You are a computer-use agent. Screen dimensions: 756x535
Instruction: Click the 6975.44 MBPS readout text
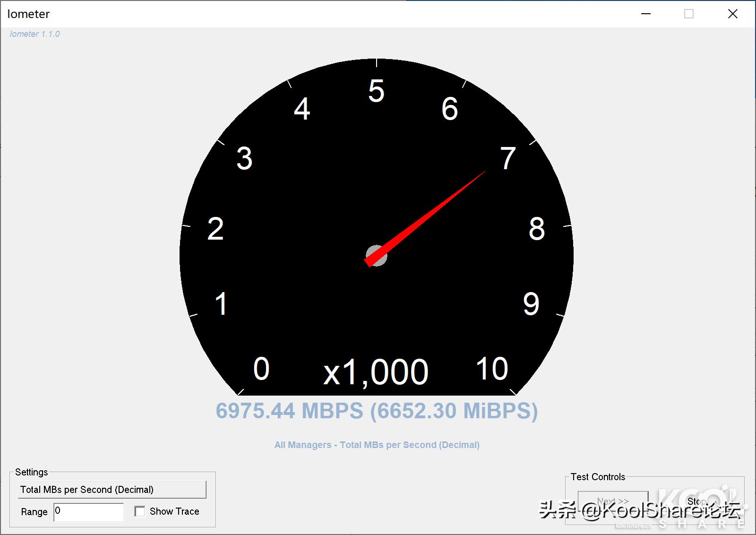pos(377,411)
